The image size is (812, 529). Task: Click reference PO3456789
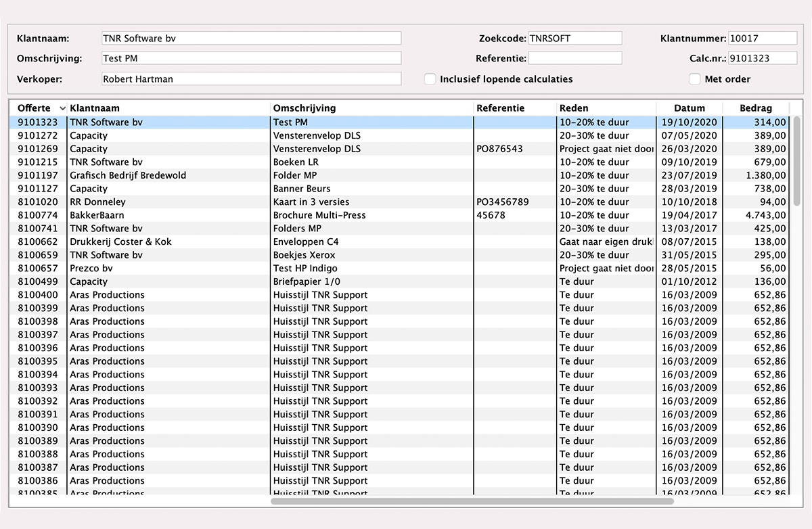503,202
